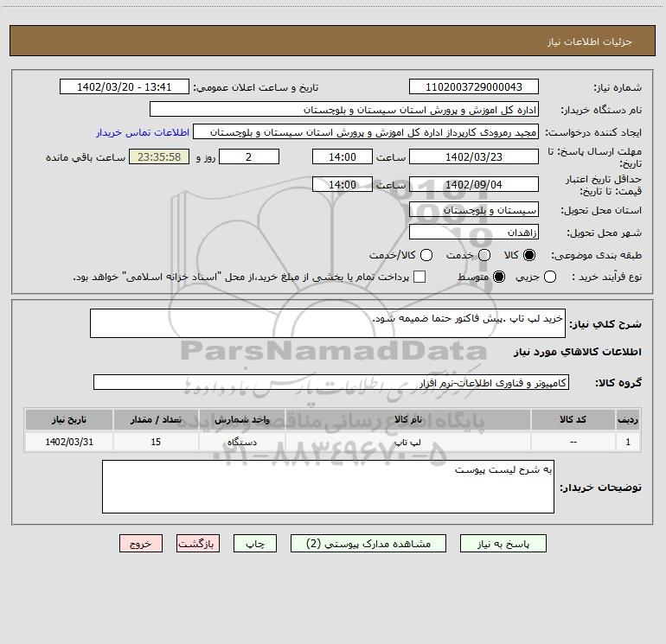Click the buyer notes box به شرح لیست پیوست
Screen dimensions: 666x644
point(328,487)
